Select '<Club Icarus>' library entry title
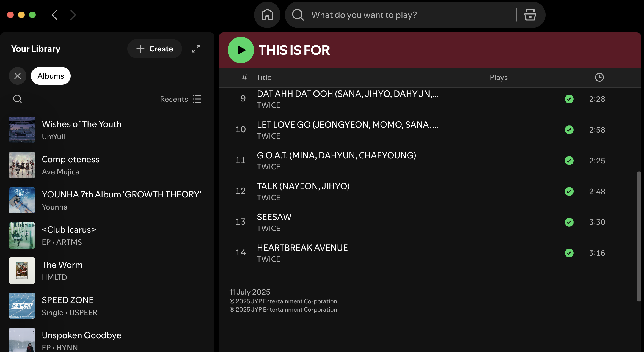 click(69, 230)
